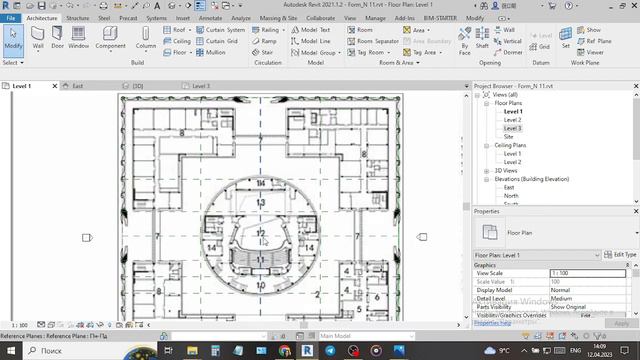Switch to the East view tab
The width and height of the screenshot is (640, 360).
tap(78, 86)
